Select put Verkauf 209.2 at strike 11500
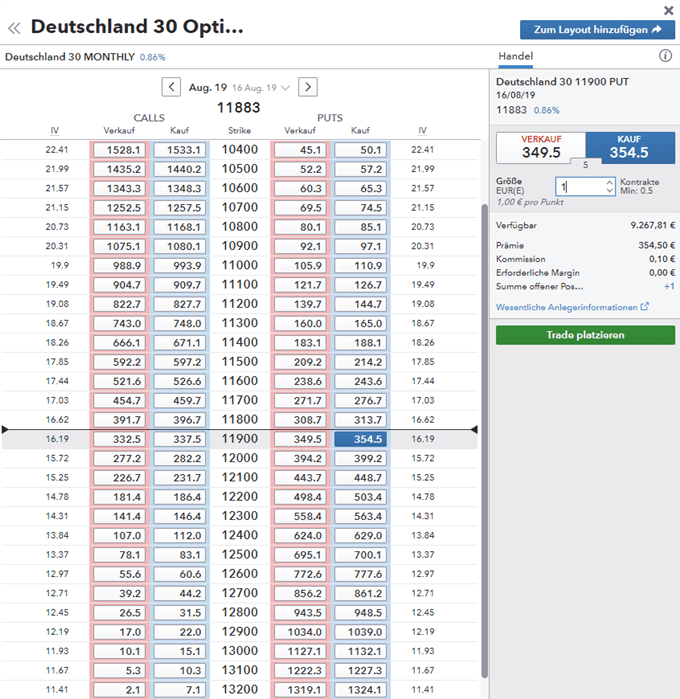The width and height of the screenshot is (680, 699). (300, 362)
